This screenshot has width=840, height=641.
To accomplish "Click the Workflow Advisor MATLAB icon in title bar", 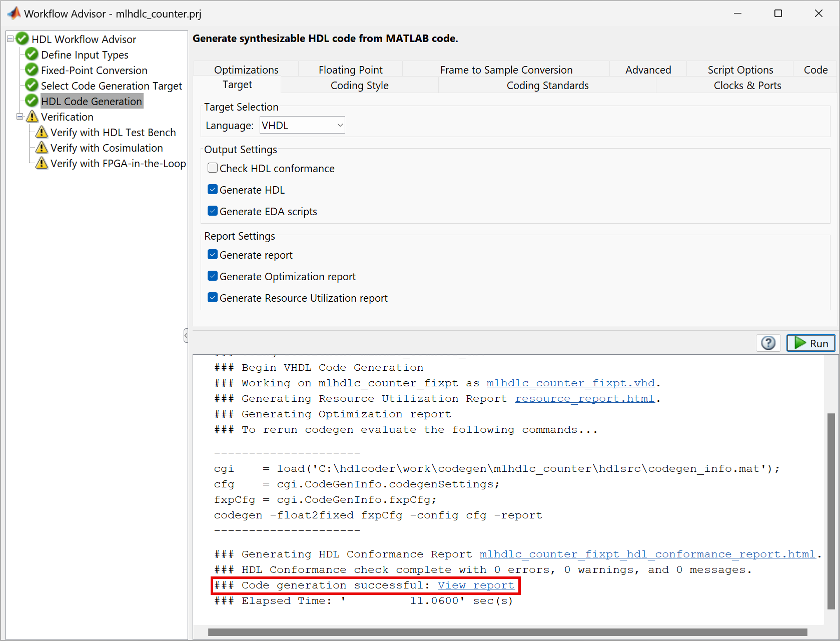I will [14, 13].
